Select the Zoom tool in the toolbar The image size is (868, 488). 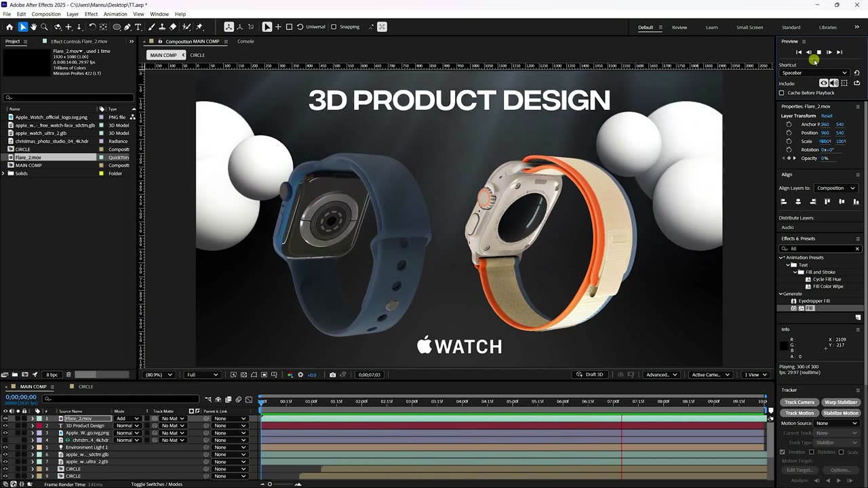[44, 27]
